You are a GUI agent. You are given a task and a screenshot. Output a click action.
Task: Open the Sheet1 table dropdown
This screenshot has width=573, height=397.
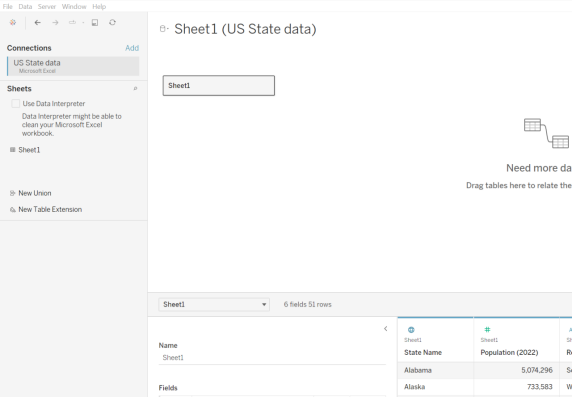click(214, 305)
